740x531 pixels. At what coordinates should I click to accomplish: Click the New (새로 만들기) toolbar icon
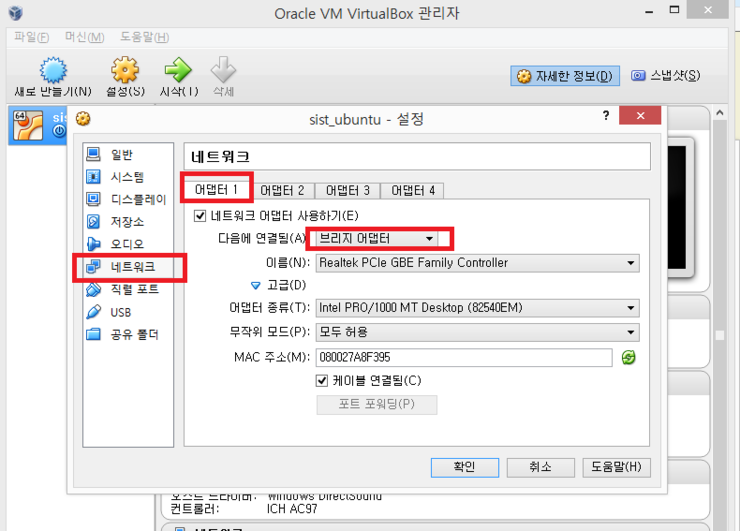pos(52,72)
